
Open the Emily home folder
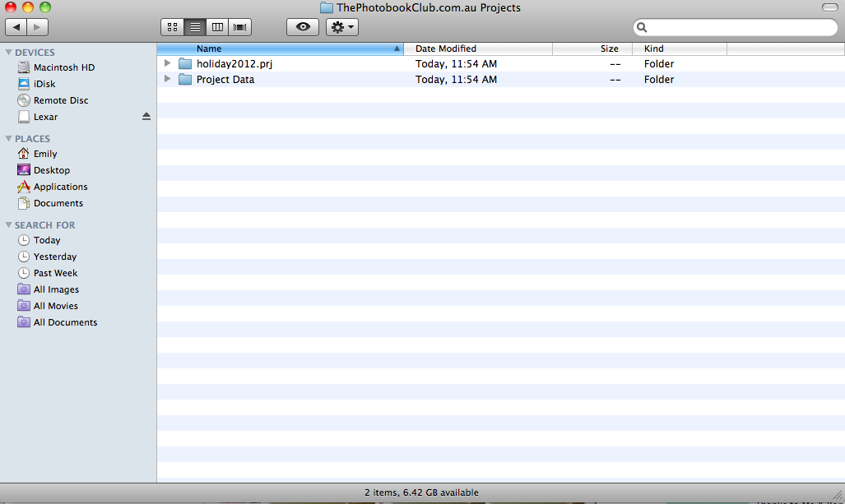[x=37, y=154]
